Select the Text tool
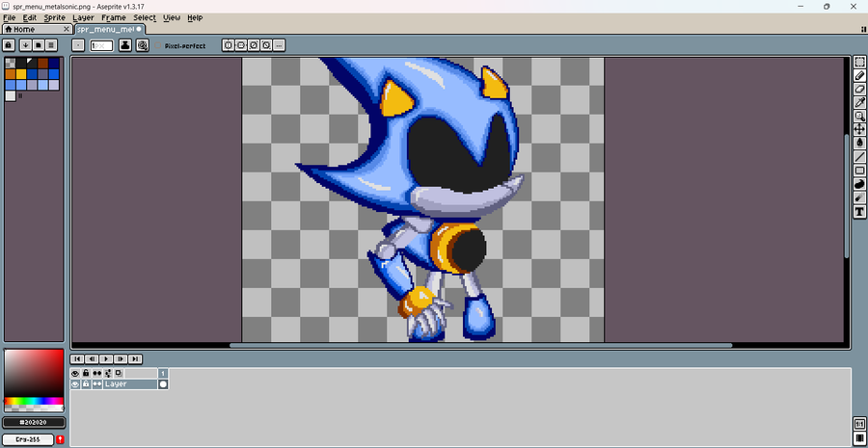The height and width of the screenshot is (448, 868). [x=859, y=211]
